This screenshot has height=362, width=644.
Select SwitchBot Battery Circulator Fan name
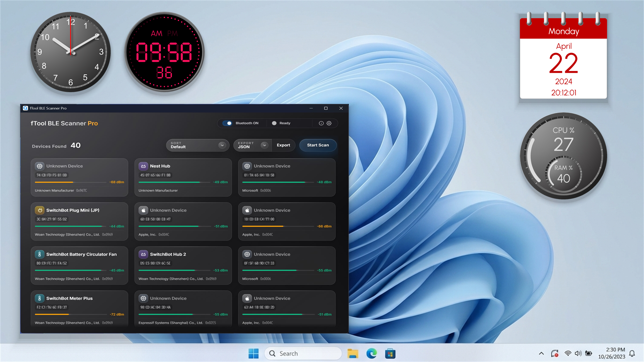[x=82, y=254]
